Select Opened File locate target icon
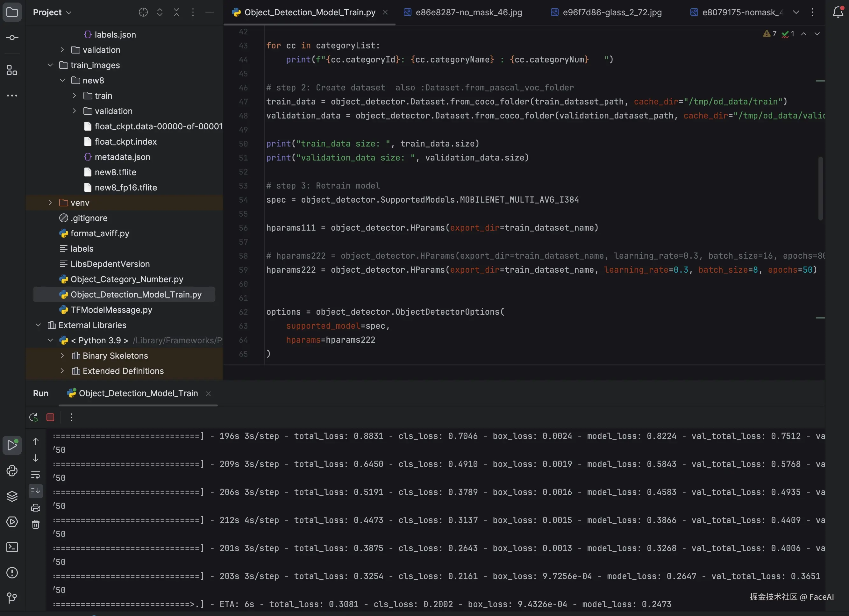Screen dimensions: 849x616 (143, 12)
